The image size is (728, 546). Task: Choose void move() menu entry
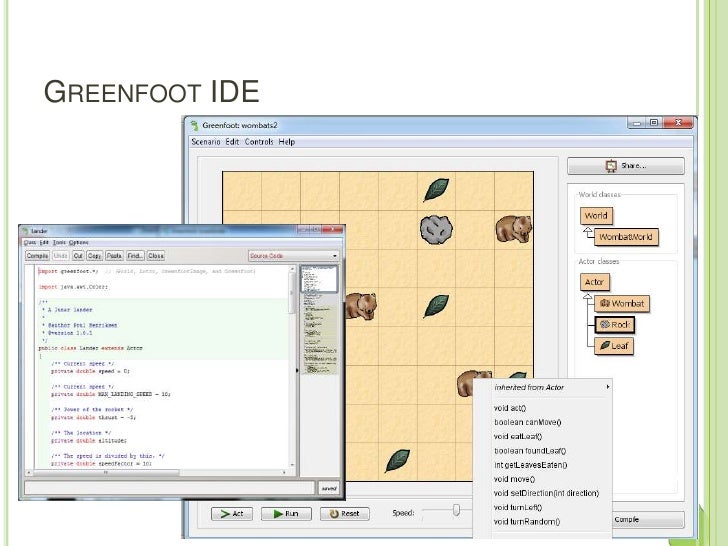(514, 479)
